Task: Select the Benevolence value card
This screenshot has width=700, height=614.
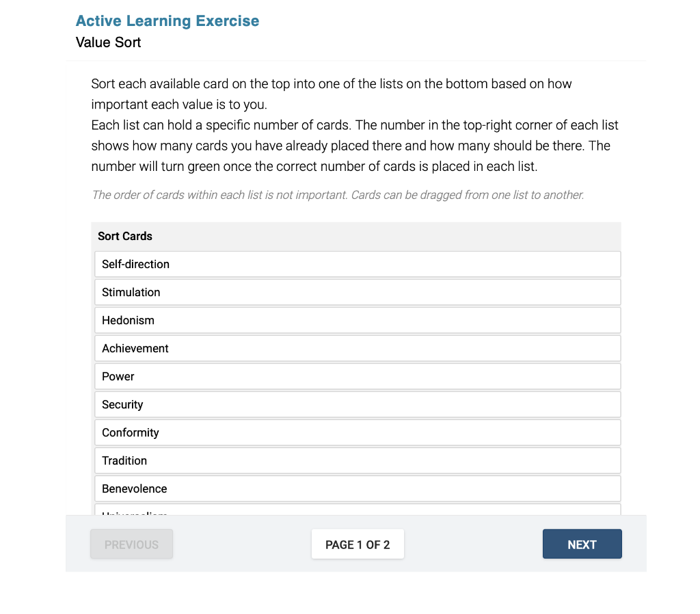Action: pyautogui.click(x=357, y=488)
